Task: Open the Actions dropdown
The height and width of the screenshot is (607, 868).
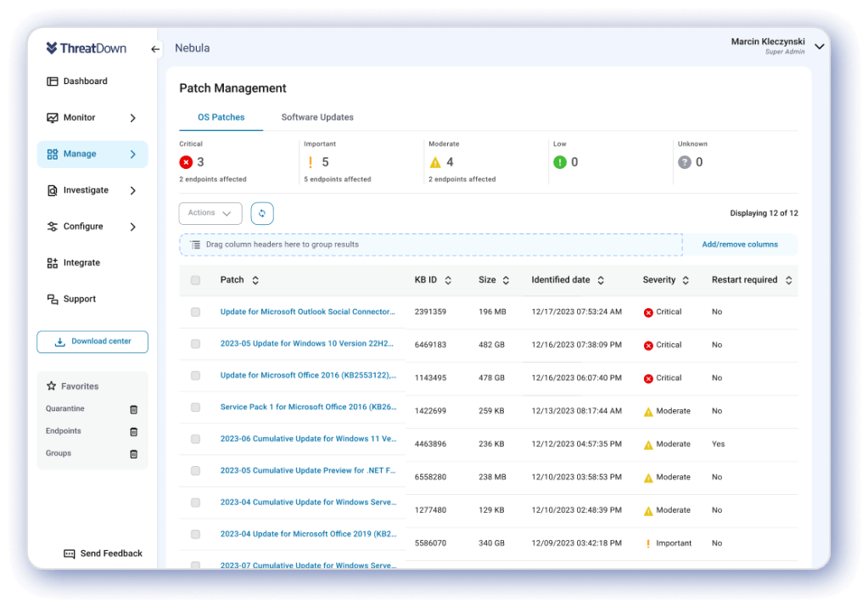Action: coord(210,213)
